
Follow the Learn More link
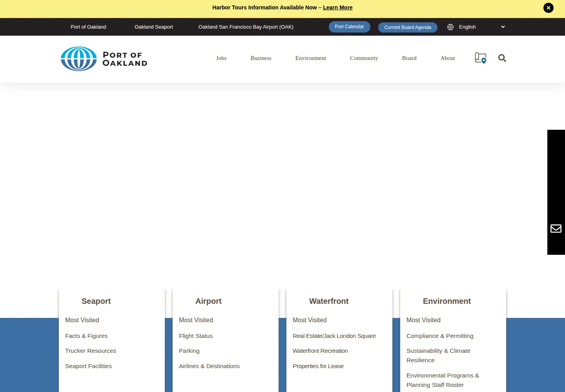(338, 7)
